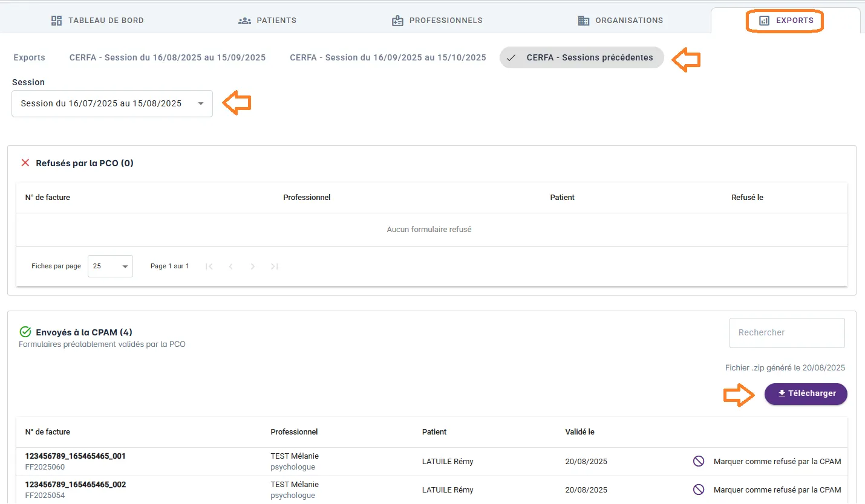The image size is (865, 504).
Task: Click refuse icon for invoice 123456789_165465465_001
Action: (x=699, y=461)
